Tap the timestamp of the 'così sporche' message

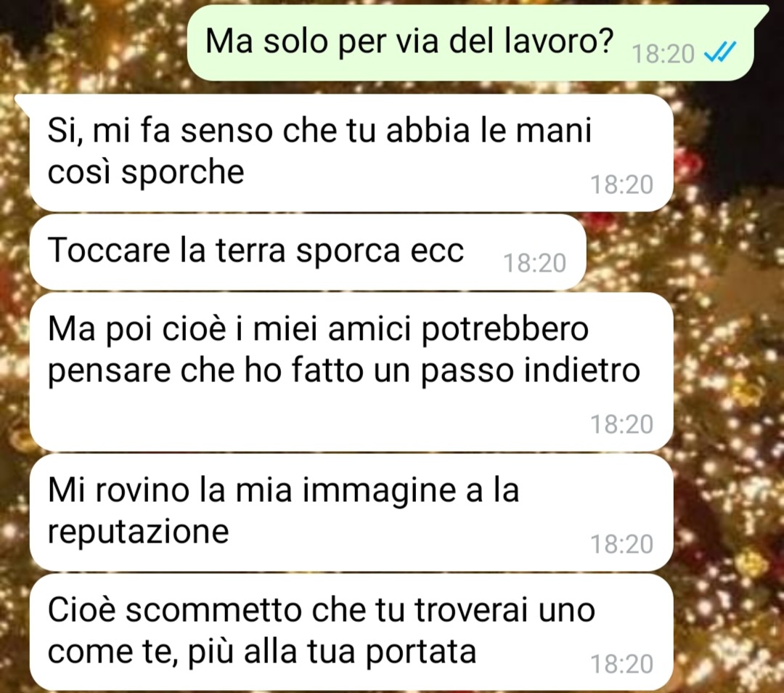pos(621,185)
